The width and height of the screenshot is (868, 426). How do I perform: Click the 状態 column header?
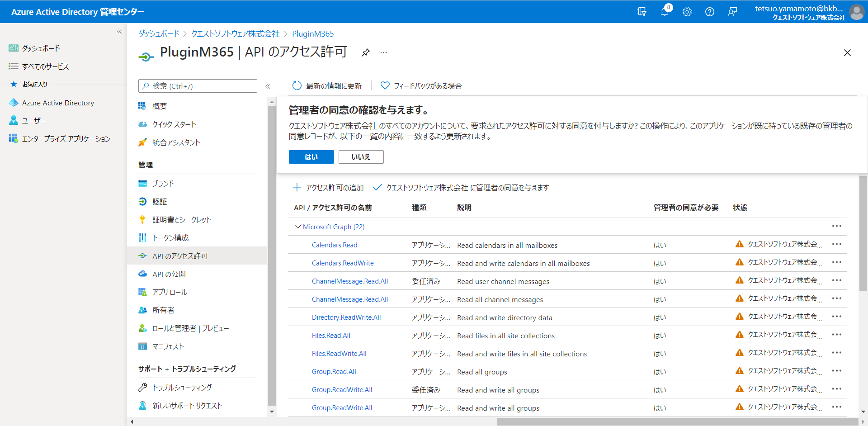[x=740, y=207]
